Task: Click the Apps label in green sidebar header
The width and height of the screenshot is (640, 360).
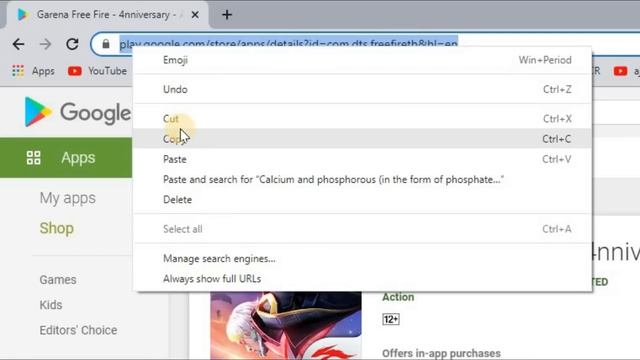Action: [x=78, y=158]
